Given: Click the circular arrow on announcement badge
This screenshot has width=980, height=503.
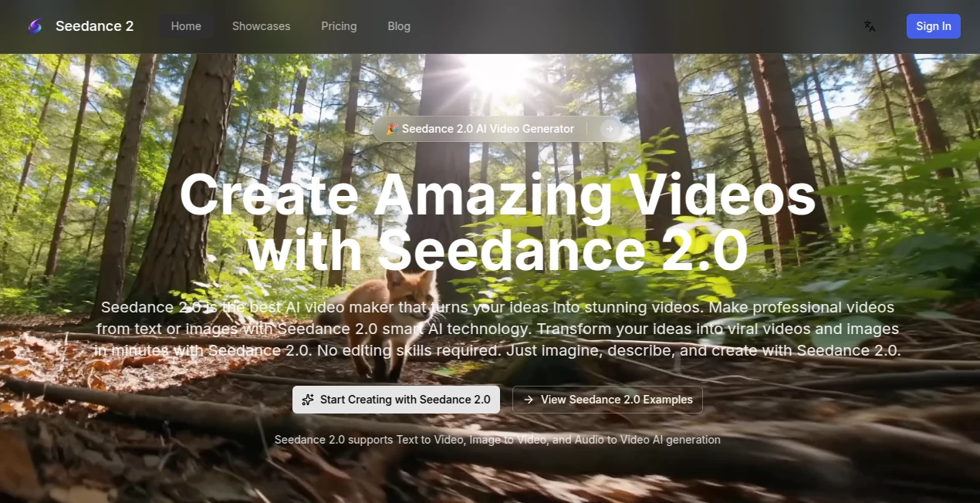Looking at the screenshot, I should [610, 129].
